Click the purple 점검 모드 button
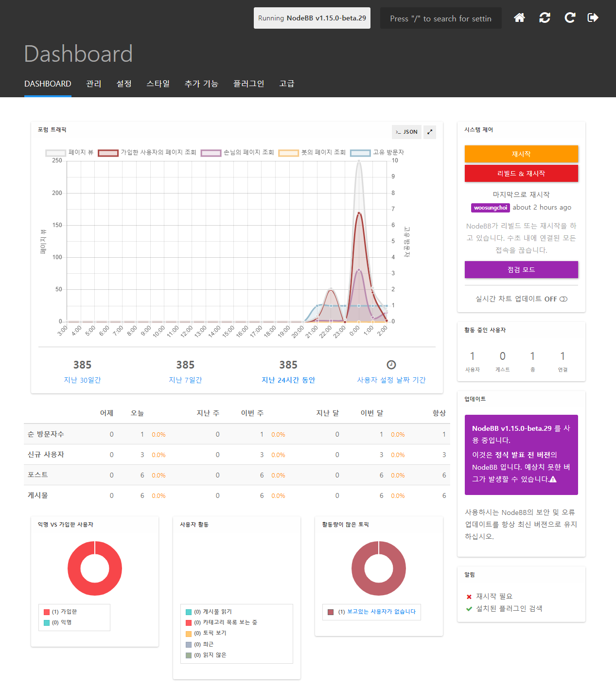The width and height of the screenshot is (616, 689). coord(521,270)
